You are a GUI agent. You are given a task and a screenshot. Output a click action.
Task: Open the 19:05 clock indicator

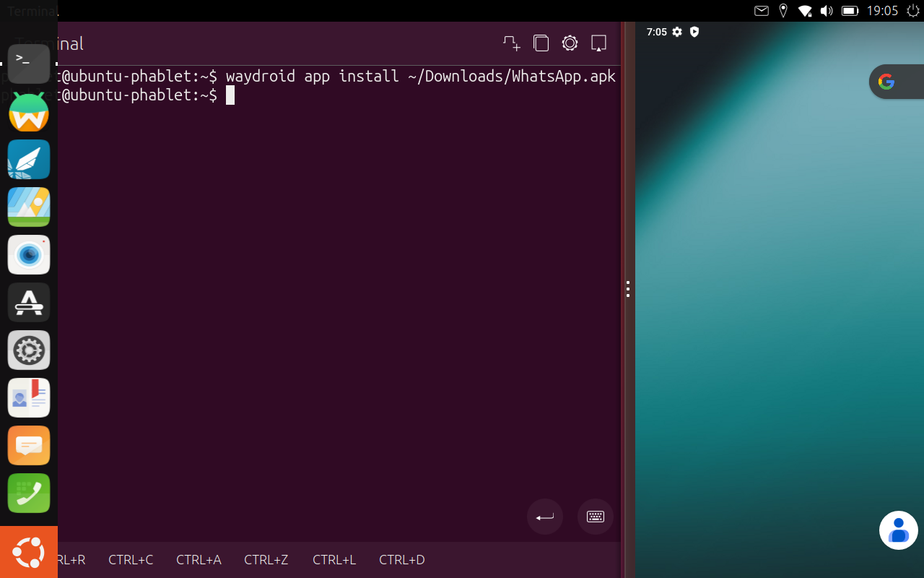(882, 11)
